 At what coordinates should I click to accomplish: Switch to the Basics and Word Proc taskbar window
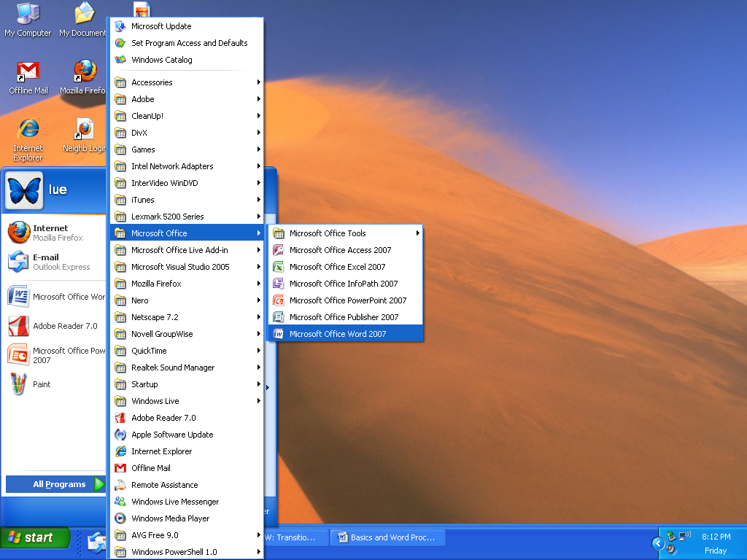click(388, 537)
